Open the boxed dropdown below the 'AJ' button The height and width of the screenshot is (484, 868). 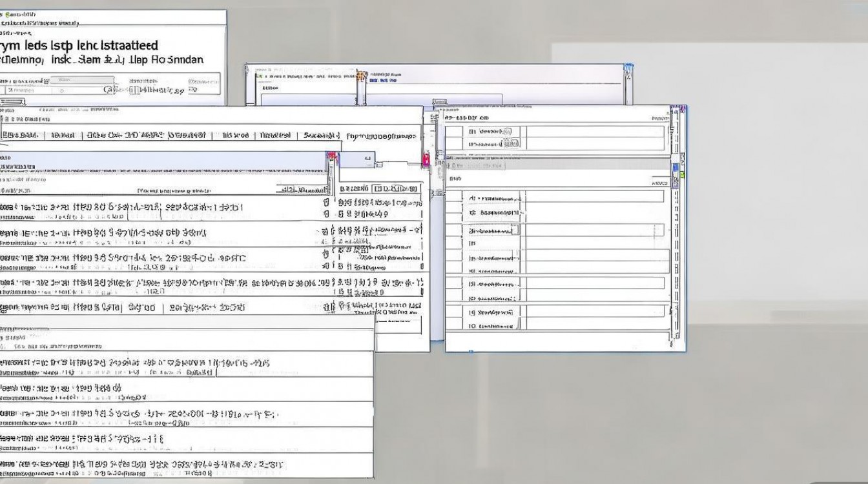point(396,188)
